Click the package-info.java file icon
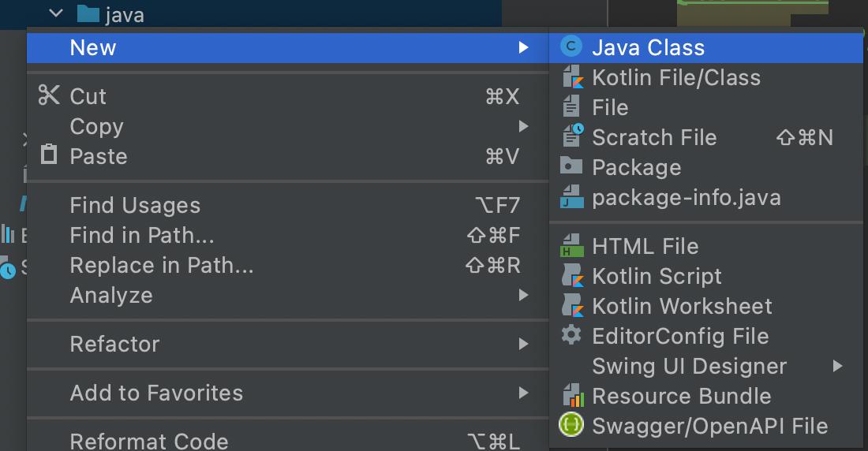This screenshot has height=451, width=868. (x=572, y=196)
